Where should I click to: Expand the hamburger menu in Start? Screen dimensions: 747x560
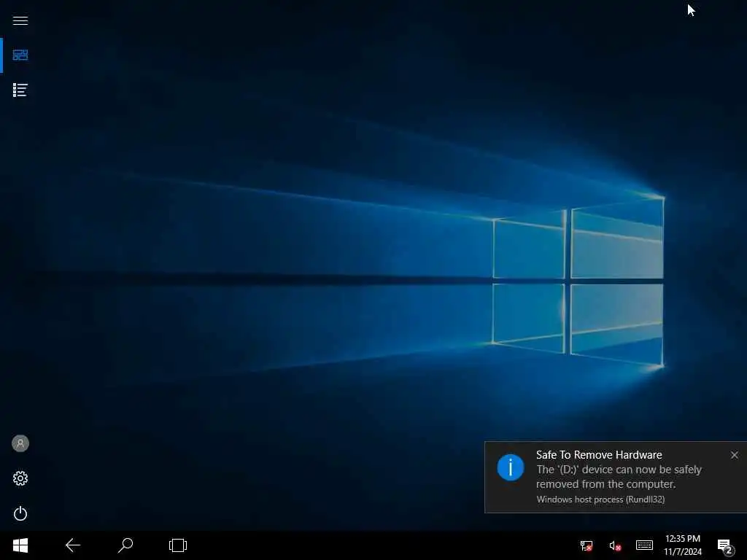tap(20, 20)
